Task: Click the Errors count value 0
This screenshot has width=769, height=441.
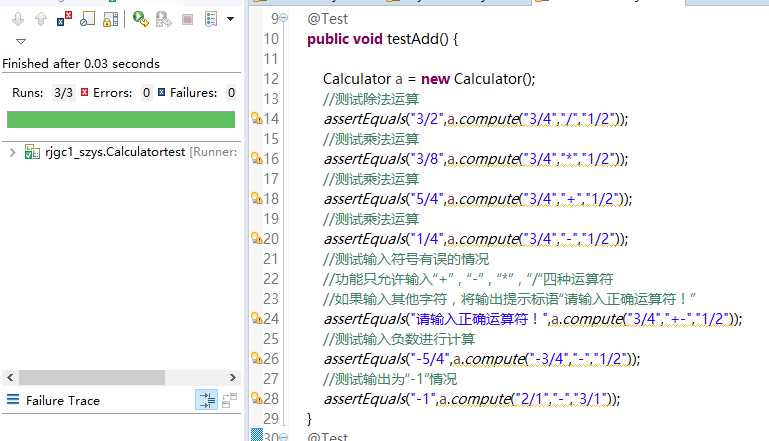Action: (x=146, y=93)
